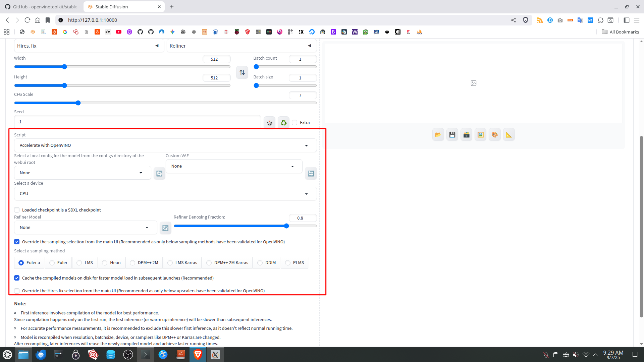Open the images output folder icon
Image resolution: width=644 pixels, height=362 pixels.
[438, 135]
